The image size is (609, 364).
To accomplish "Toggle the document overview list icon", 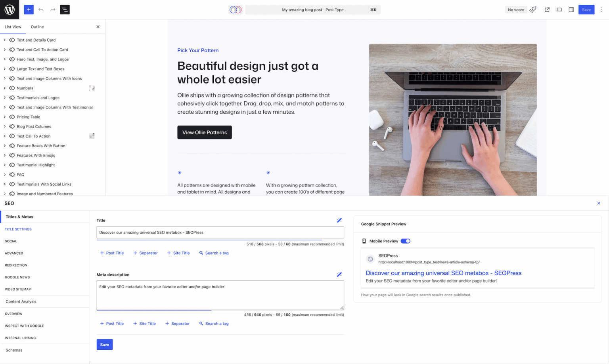I will tap(65, 10).
